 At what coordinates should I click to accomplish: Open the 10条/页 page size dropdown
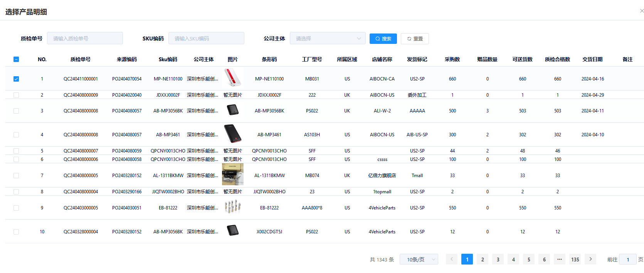tap(419, 260)
